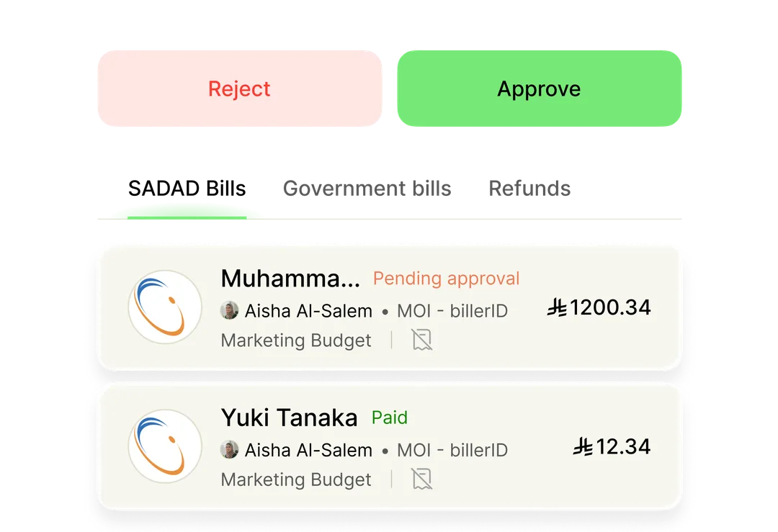Viewport: 778px width, 532px height.
Task: Click biller logo on Yuki Tanaka bill
Action: pos(165,446)
